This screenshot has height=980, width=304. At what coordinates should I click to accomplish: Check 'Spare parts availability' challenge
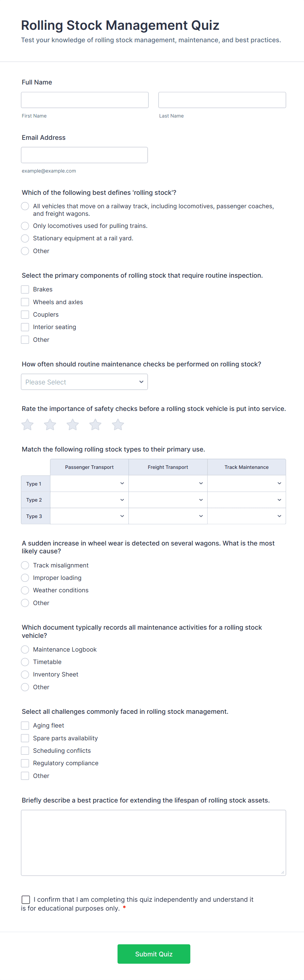(x=25, y=738)
